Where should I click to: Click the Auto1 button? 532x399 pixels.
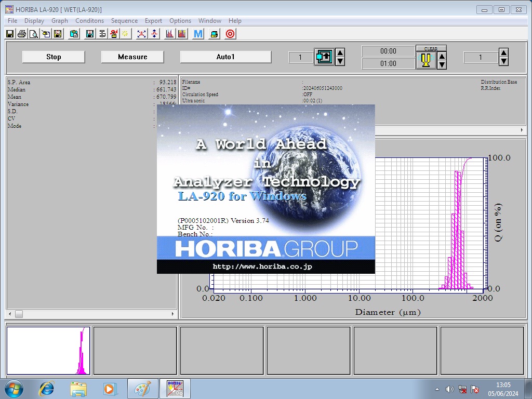pos(225,57)
